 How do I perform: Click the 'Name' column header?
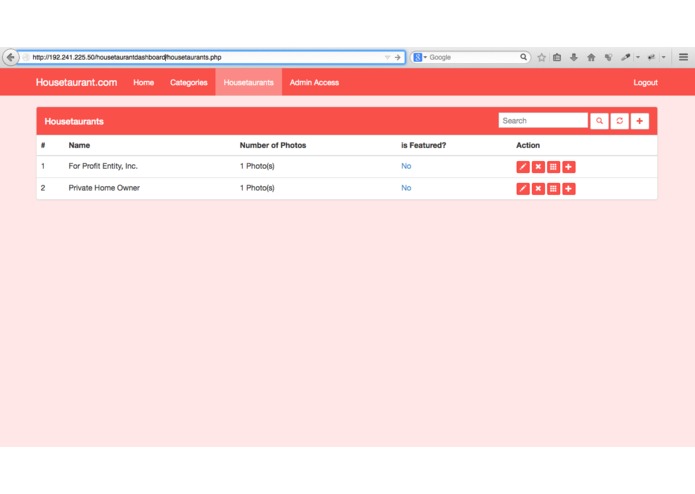[79, 145]
